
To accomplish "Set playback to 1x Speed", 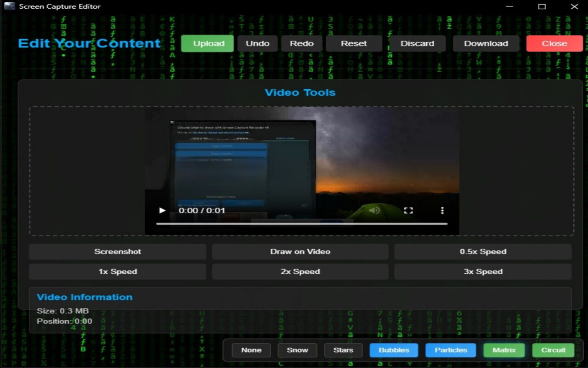I will coord(118,271).
